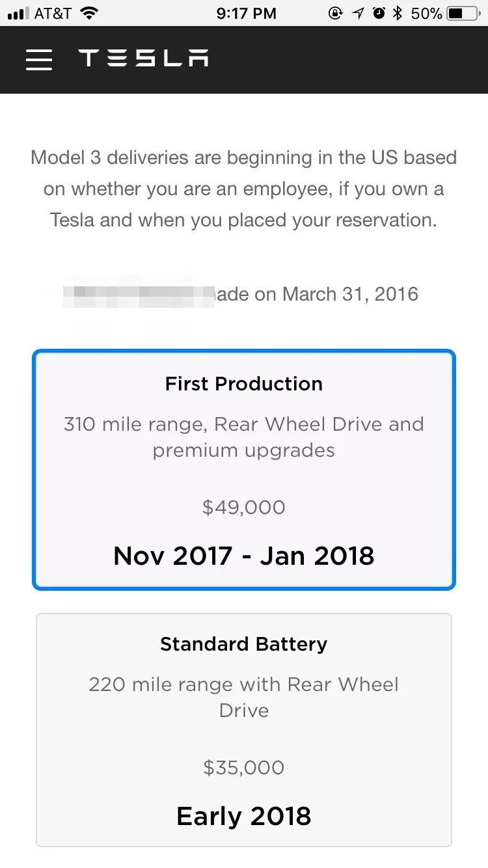Viewport: 488px width, 868px height.
Task: Select the Standard Battery option card
Action: (244, 730)
